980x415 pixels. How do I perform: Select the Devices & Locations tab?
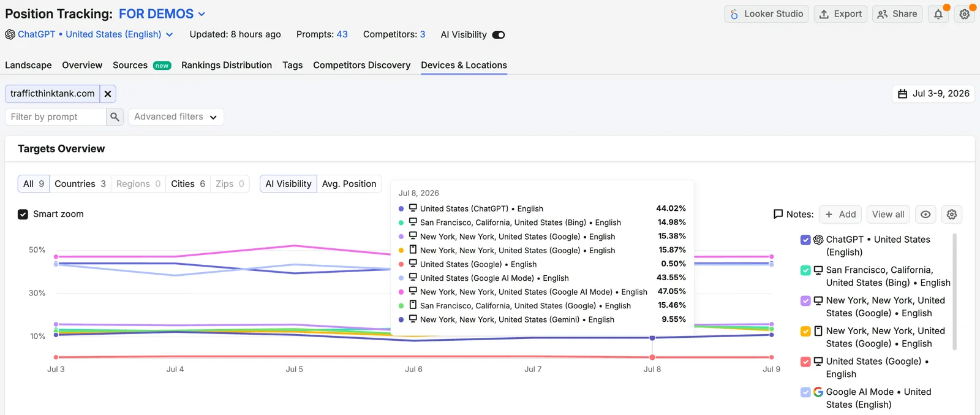click(x=464, y=65)
